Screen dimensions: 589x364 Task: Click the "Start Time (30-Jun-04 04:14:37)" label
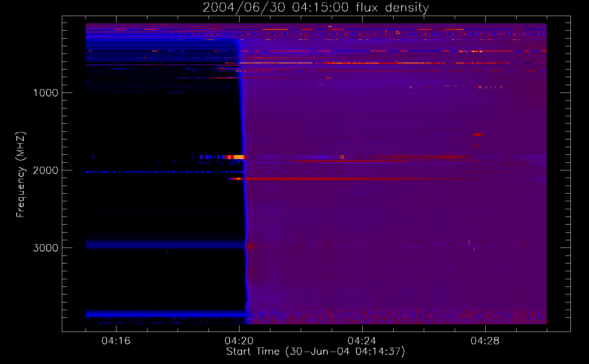pyautogui.click(x=316, y=351)
